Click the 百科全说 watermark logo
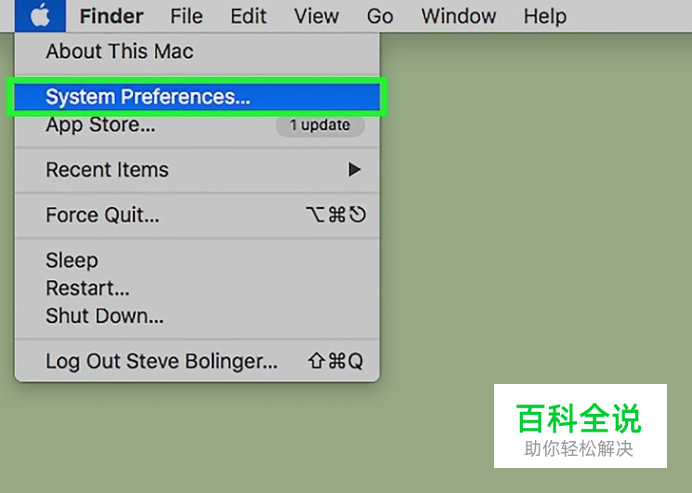The width and height of the screenshot is (692, 493). coord(580,426)
